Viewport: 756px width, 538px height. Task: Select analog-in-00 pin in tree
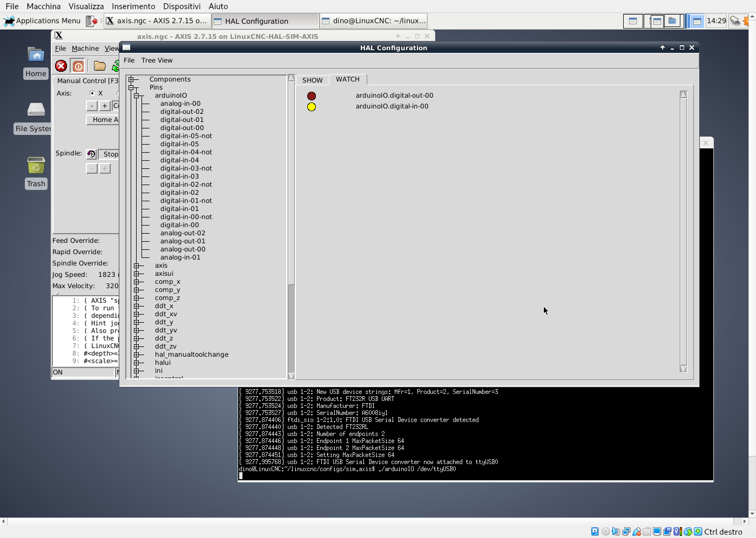(x=180, y=104)
